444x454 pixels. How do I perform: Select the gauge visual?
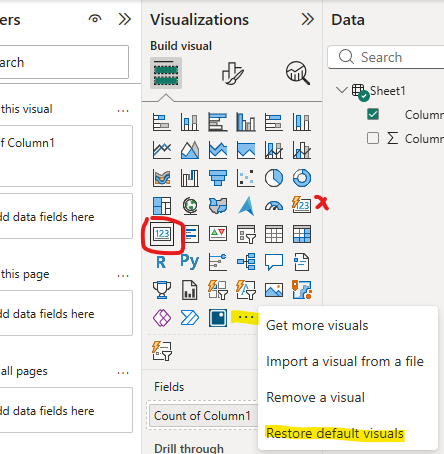pyautogui.click(x=274, y=206)
